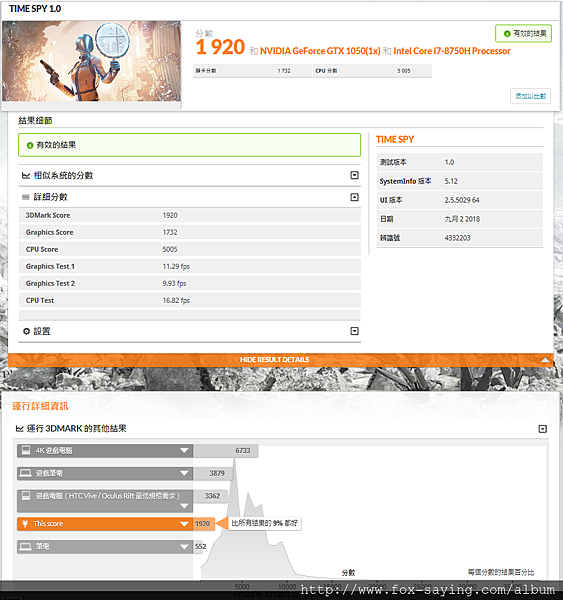Viewport: 563px width, 600px height.
Task: Open the Intel Core i7-8750H Processor link
Action: point(452,51)
